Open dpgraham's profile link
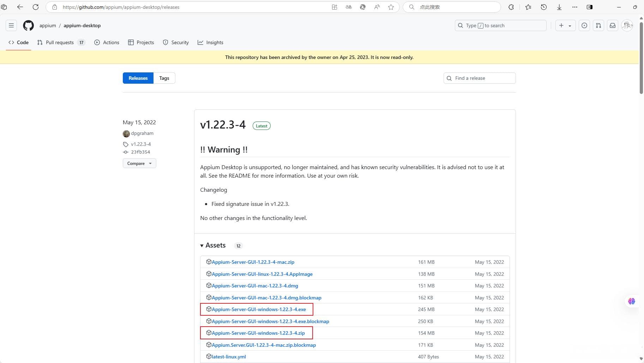 pos(142,133)
